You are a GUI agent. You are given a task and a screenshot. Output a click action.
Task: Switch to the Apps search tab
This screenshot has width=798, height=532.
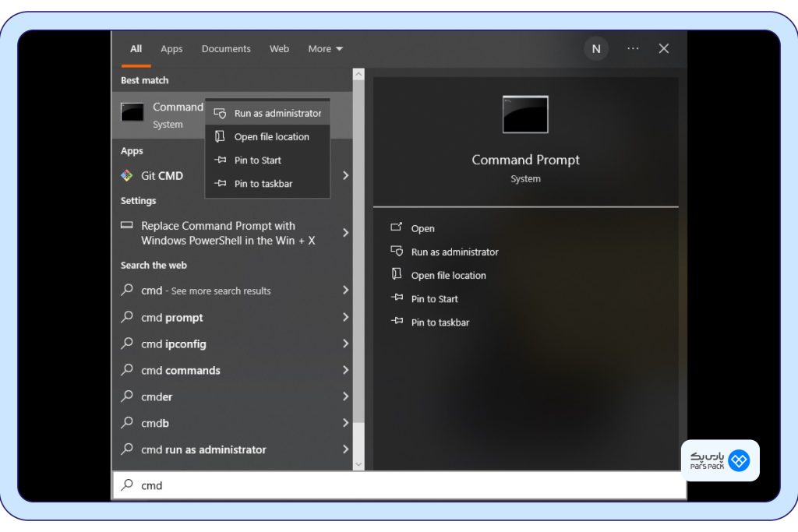pos(171,49)
